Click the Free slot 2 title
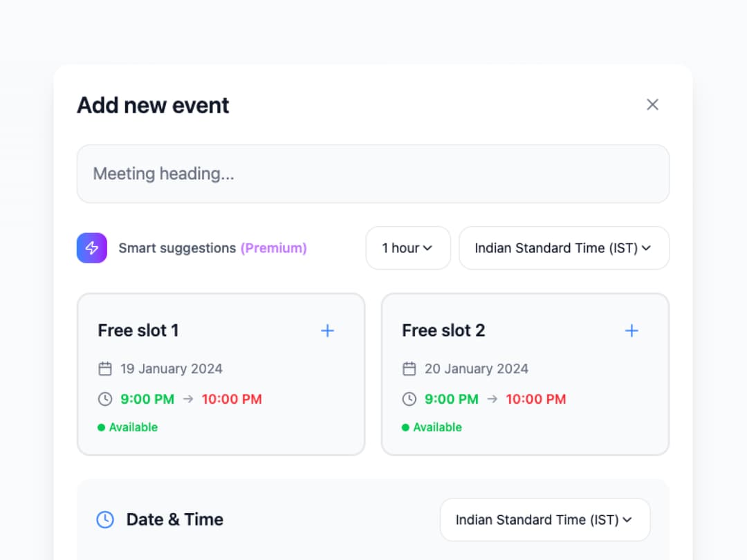Viewport: 747px width, 560px height. click(443, 330)
